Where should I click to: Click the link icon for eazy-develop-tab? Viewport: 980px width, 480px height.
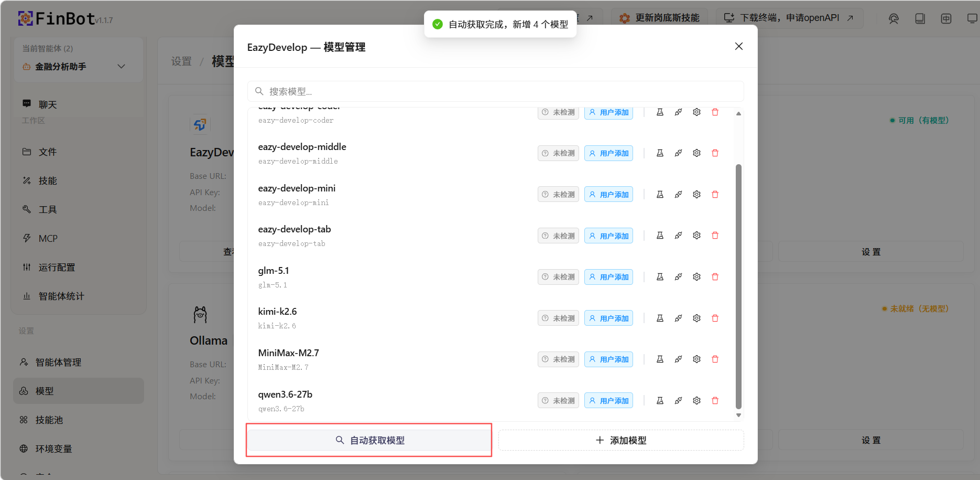(678, 236)
